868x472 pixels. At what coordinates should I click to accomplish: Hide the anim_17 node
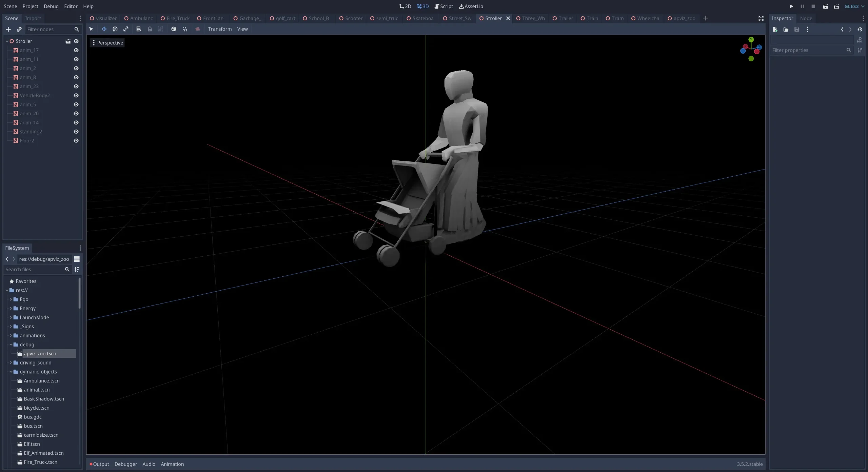[x=76, y=50]
